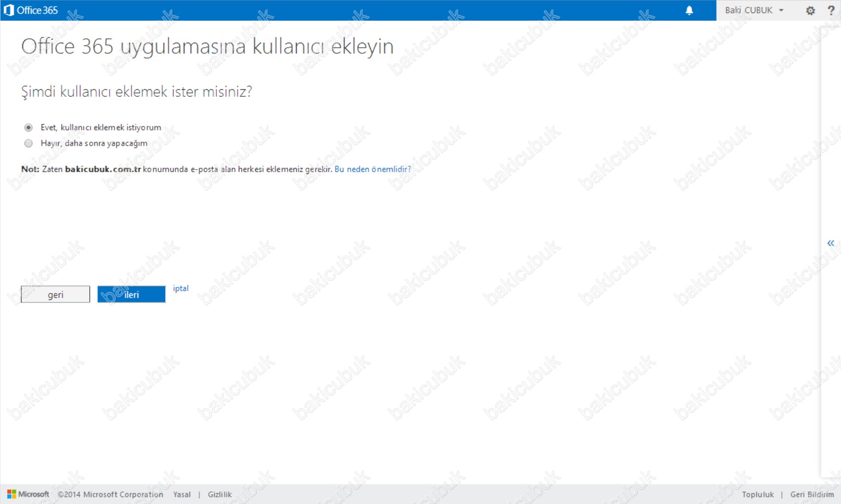Open the Yasal footer link
Image resolution: width=841 pixels, height=504 pixels.
tap(182, 495)
